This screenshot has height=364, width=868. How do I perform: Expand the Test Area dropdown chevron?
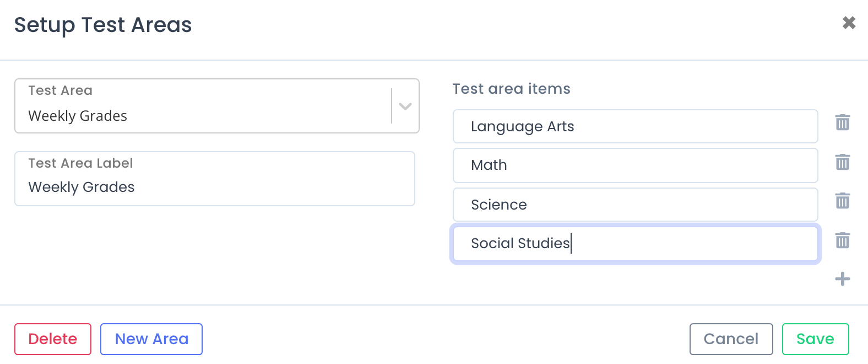pyautogui.click(x=405, y=106)
